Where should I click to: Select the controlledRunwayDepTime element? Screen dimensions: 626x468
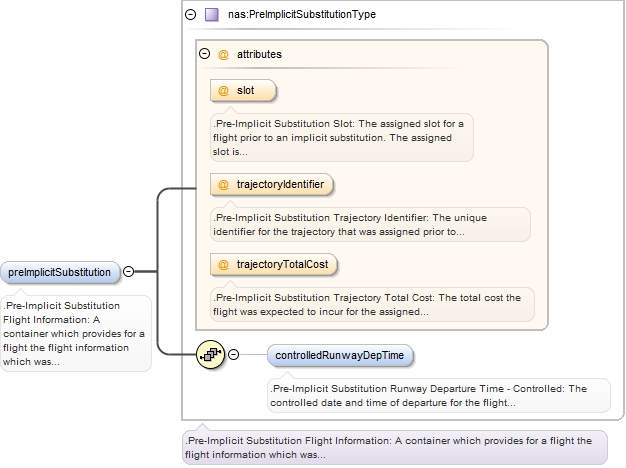340,354
